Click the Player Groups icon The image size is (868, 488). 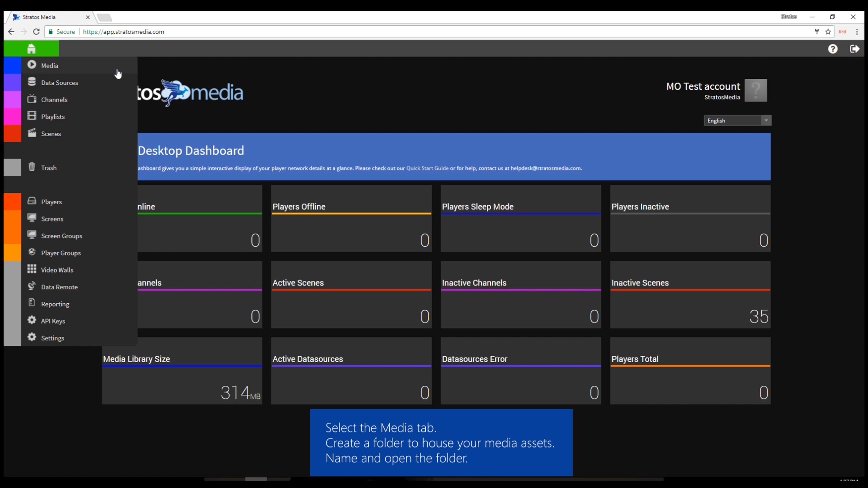coord(32,252)
